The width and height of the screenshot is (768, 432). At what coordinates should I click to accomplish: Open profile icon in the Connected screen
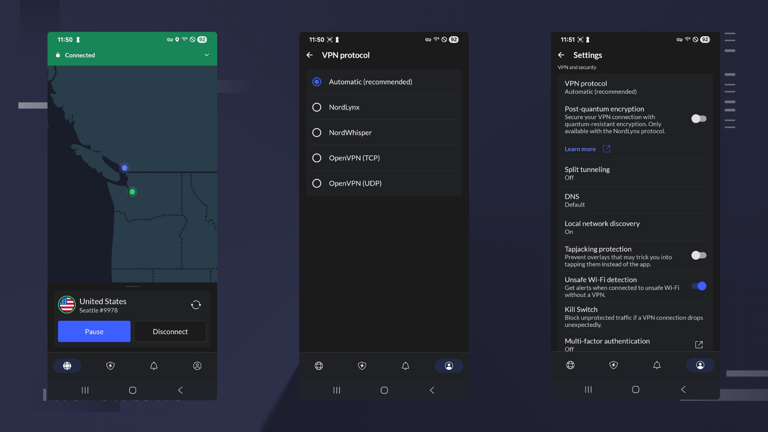197,366
